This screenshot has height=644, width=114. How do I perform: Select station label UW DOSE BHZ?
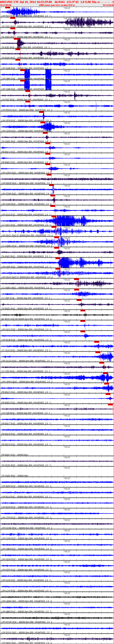[x=9, y=528]
